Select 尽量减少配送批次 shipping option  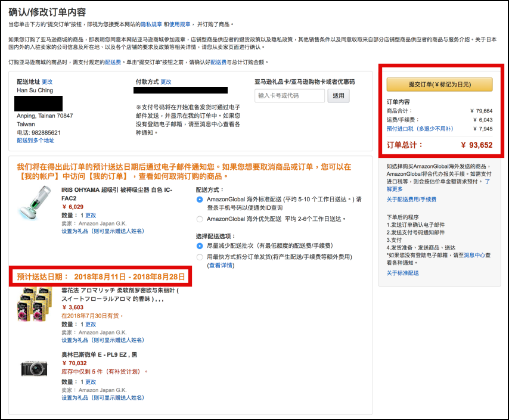pos(200,245)
